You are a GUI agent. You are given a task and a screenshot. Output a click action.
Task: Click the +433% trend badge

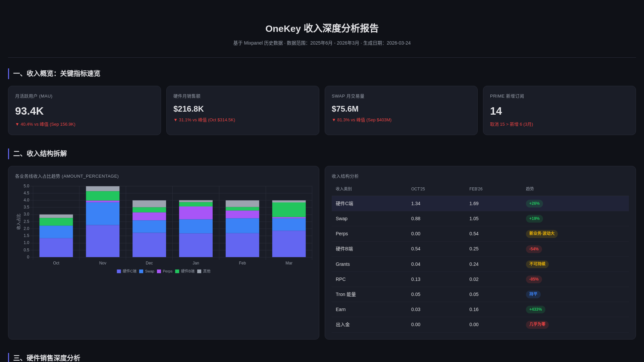coord(536,309)
